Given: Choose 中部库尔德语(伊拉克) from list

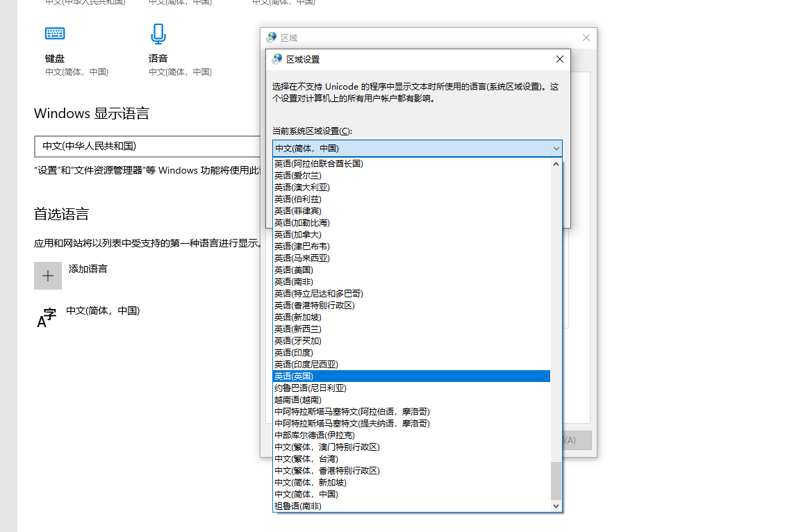Looking at the screenshot, I should click(411, 435).
